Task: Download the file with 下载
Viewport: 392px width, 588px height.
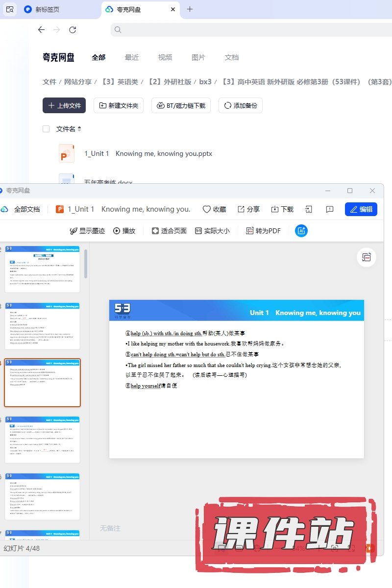Action: pos(282,209)
